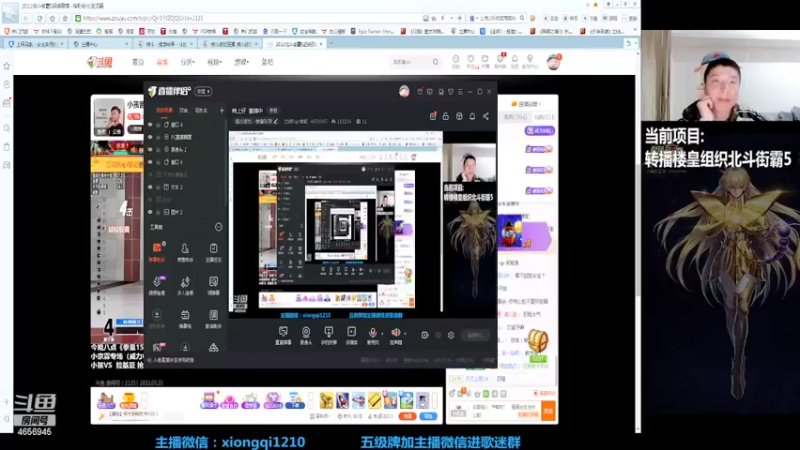The image size is (800, 450).
Task: Share the stream with share icon
Action: [x=486, y=116]
